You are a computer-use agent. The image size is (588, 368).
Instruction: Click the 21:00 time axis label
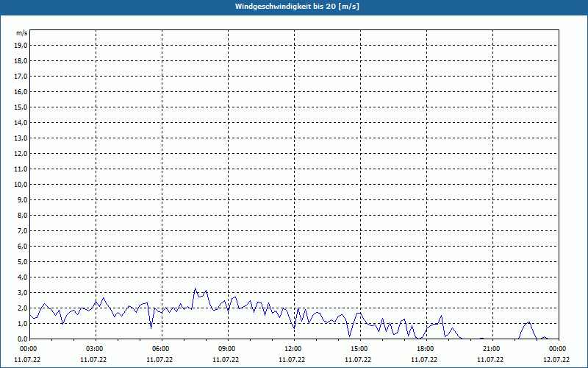tap(491, 349)
